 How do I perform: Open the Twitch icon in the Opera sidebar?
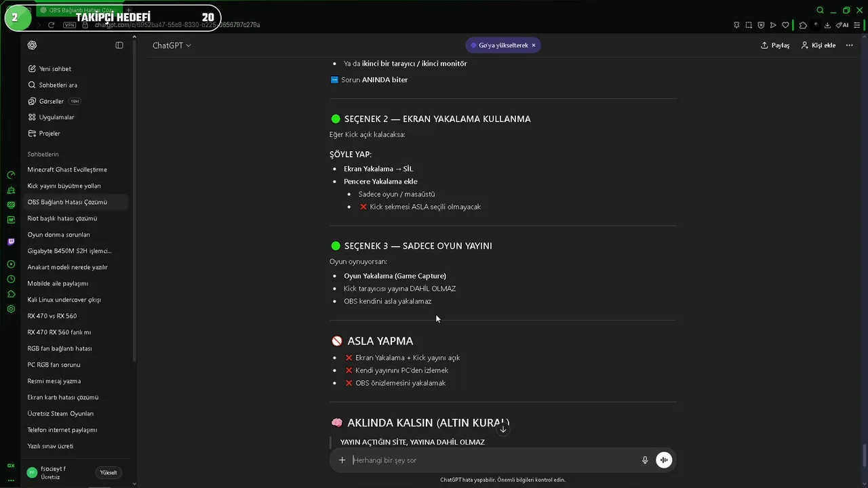11,241
